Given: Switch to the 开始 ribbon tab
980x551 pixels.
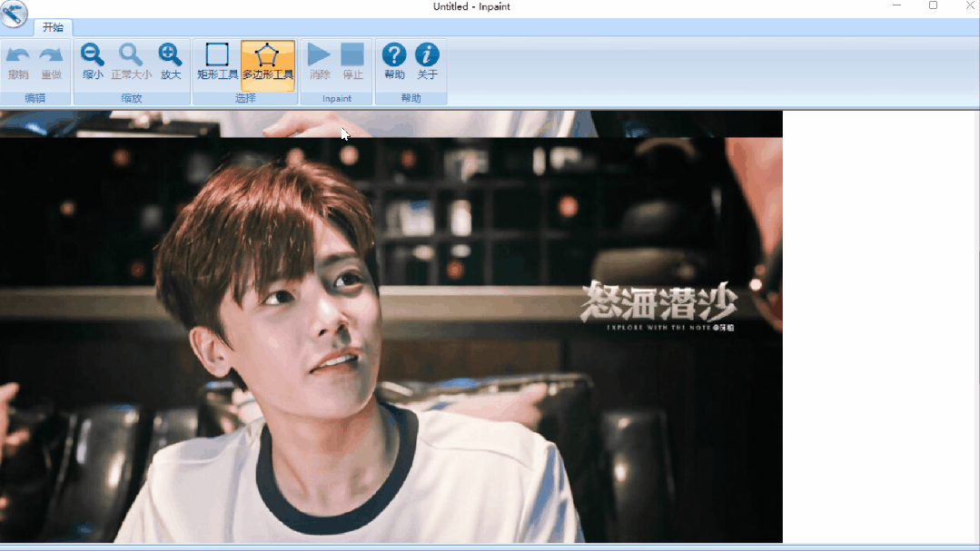Looking at the screenshot, I should tap(53, 27).
